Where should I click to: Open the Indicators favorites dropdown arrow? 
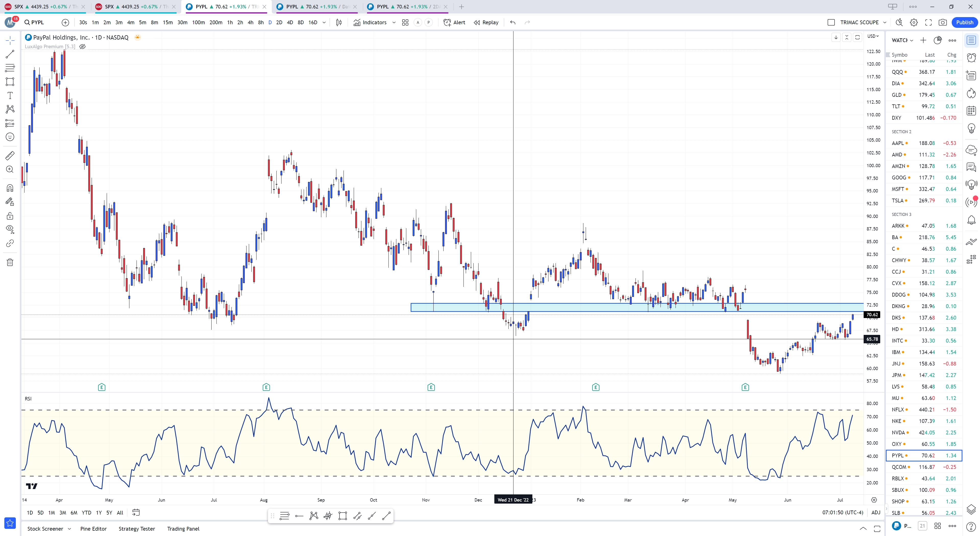(x=394, y=22)
